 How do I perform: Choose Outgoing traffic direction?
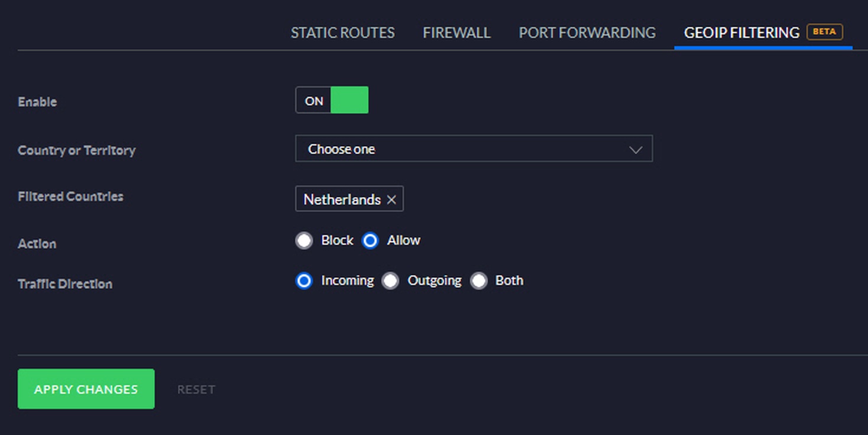pyautogui.click(x=390, y=281)
